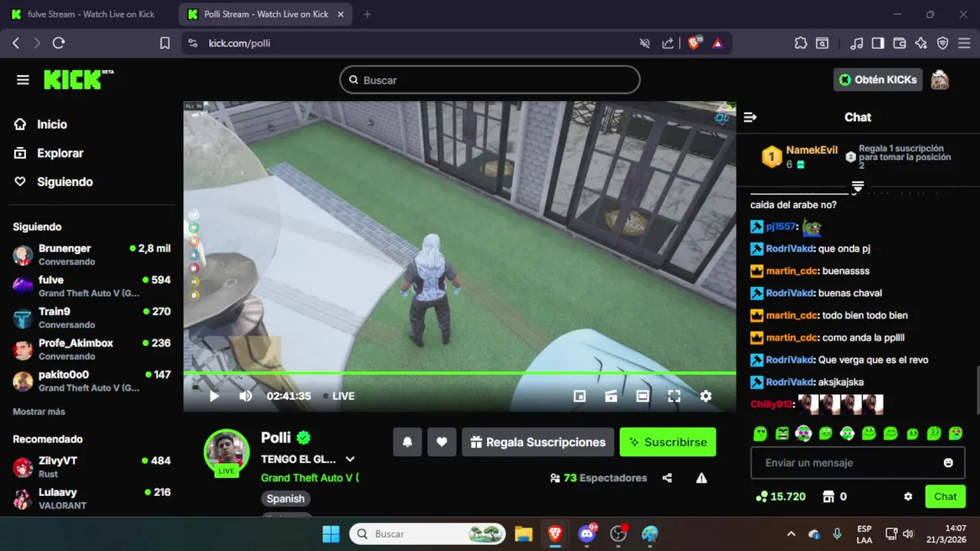The width and height of the screenshot is (980, 551).
Task: Open the Kick hamburger sidebar menu
Action: tap(23, 80)
